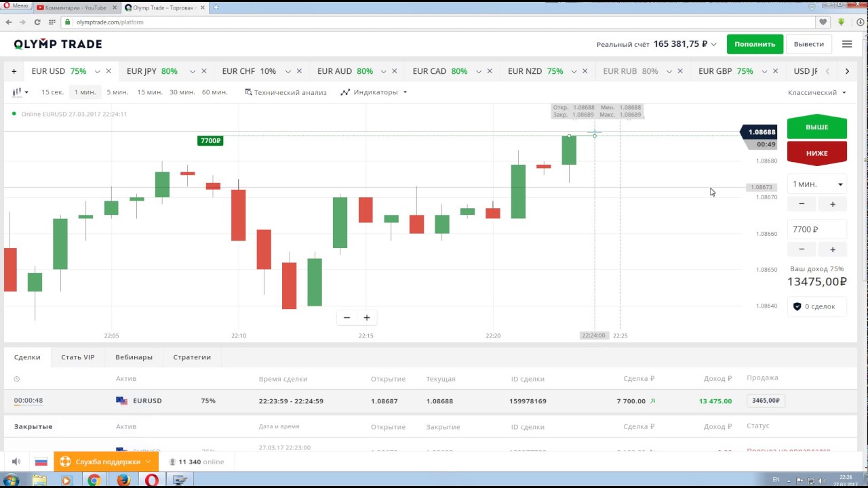Click the Olymp Trade logo

click(x=58, y=44)
